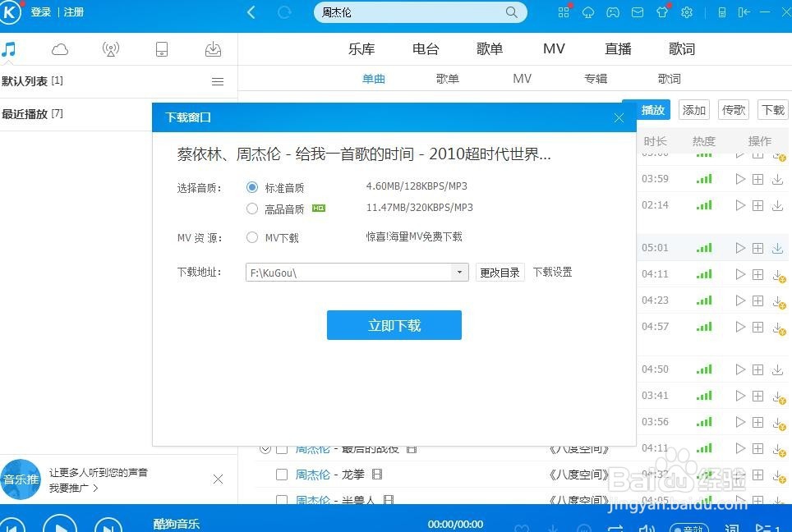Open the envelope messages icon

pyautogui.click(x=638, y=12)
